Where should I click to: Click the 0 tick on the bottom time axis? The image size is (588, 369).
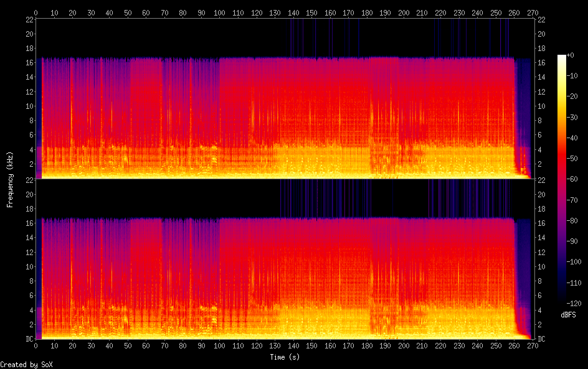36,347
